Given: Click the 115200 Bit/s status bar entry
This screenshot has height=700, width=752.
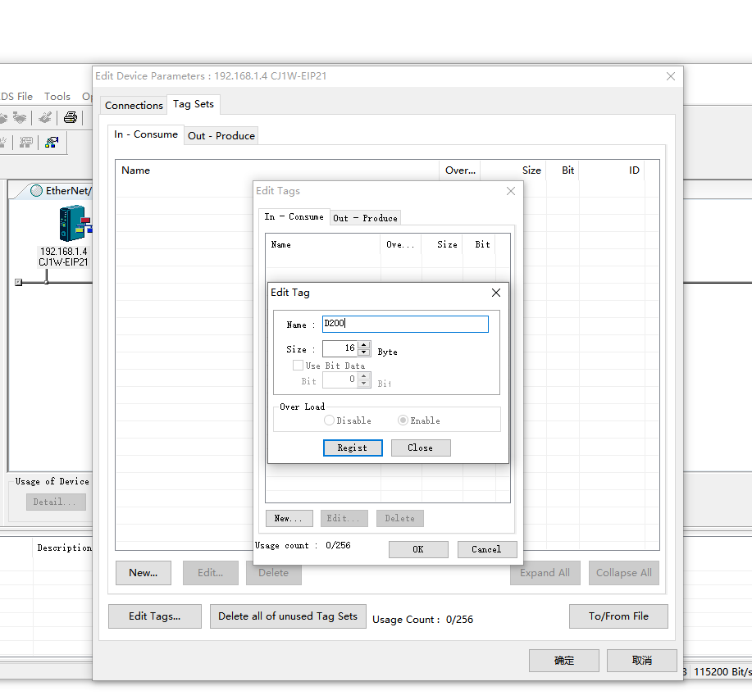Looking at the screenshot, I should point(722,671).
